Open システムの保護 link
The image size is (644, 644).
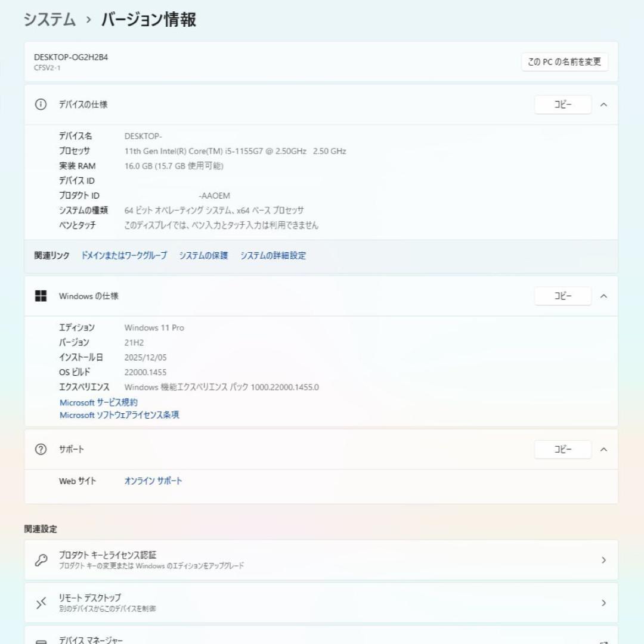[x=203, y=255]
